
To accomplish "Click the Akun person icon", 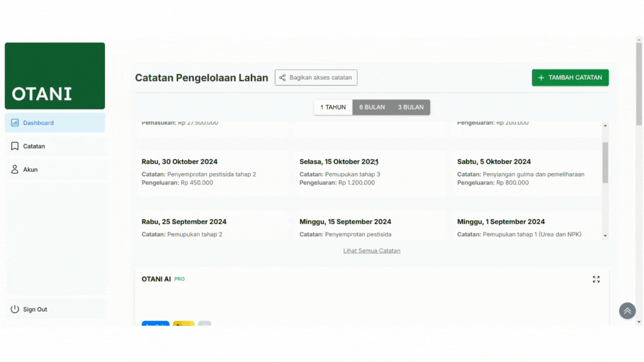I will click(x=15, y=170).
